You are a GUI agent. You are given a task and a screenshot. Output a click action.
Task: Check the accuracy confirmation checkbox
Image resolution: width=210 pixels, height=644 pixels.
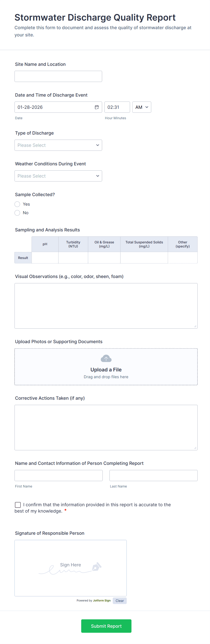18,505
